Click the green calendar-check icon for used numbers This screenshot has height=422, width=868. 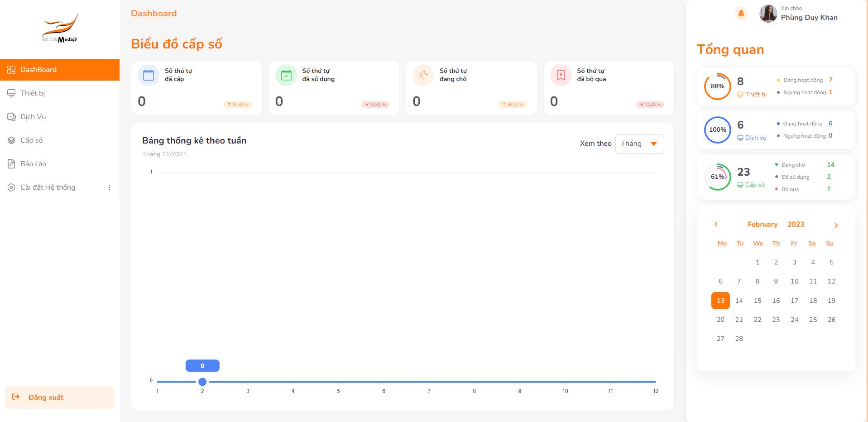click(x=286, y=75)
